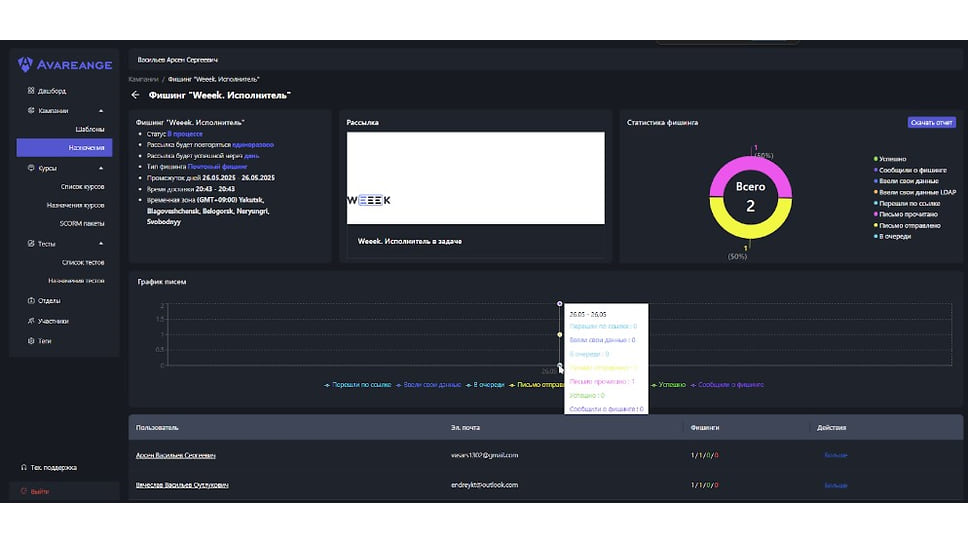
Task: Toggle Успешно line-chart legend
Action: click(x=668, y=385)
